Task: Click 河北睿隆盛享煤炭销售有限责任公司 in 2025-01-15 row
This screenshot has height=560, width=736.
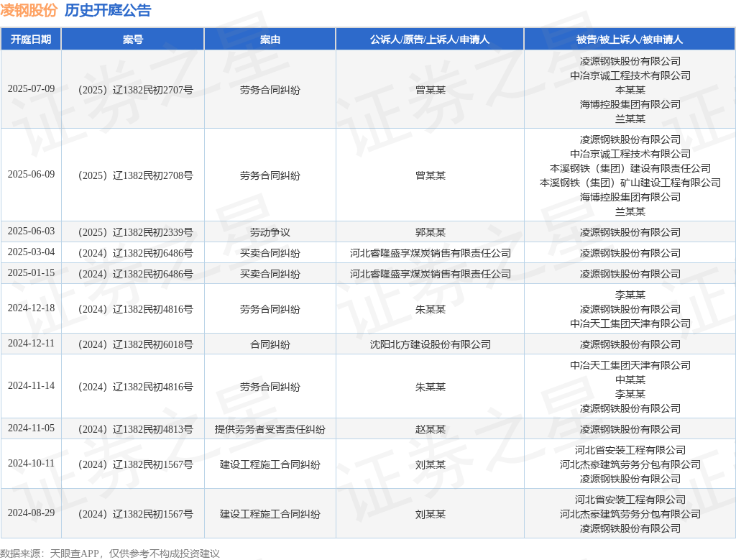Action: (x=430, y=274)
